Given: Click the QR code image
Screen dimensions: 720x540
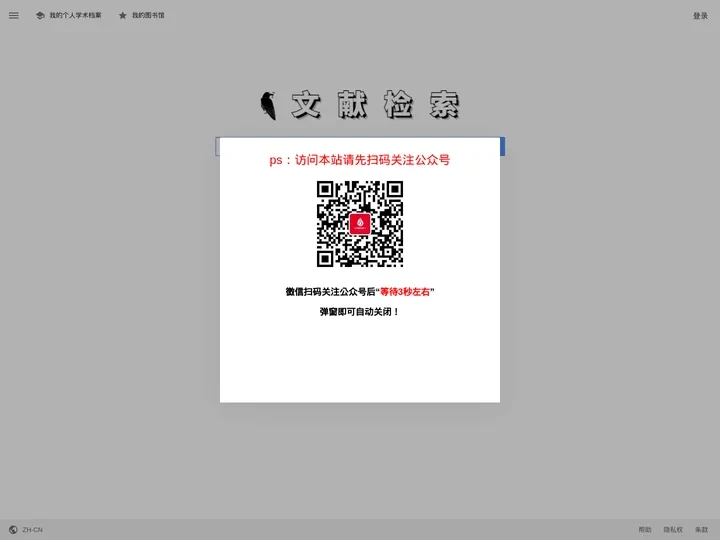Looking at the screenshot, I should click(360, 224).
